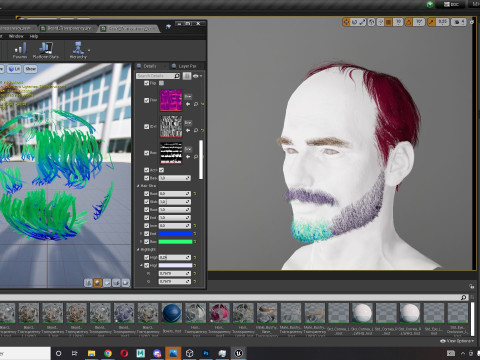Click the blue sphere material thumbnail
The image size is (480, 360).
[x=172, y=313]
